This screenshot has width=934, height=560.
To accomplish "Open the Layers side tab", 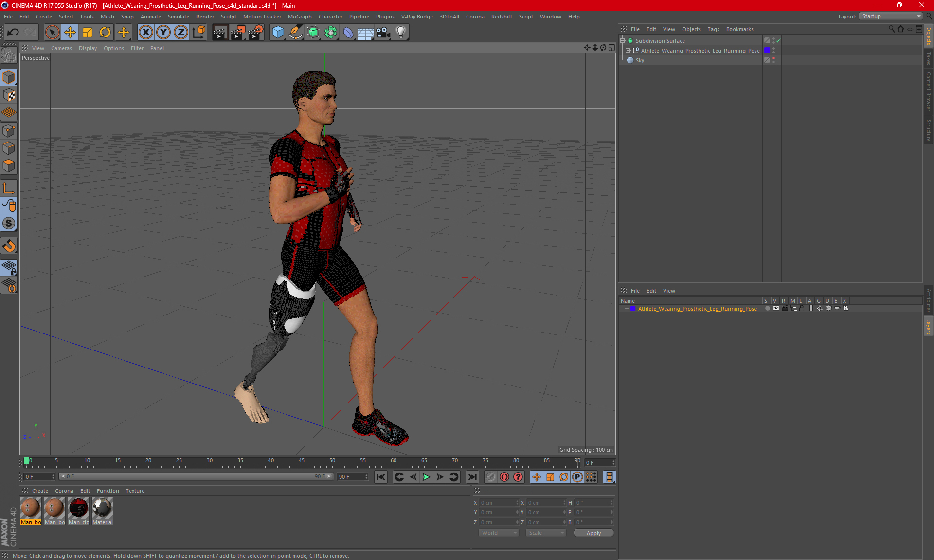I will click(x=928, y=326).
